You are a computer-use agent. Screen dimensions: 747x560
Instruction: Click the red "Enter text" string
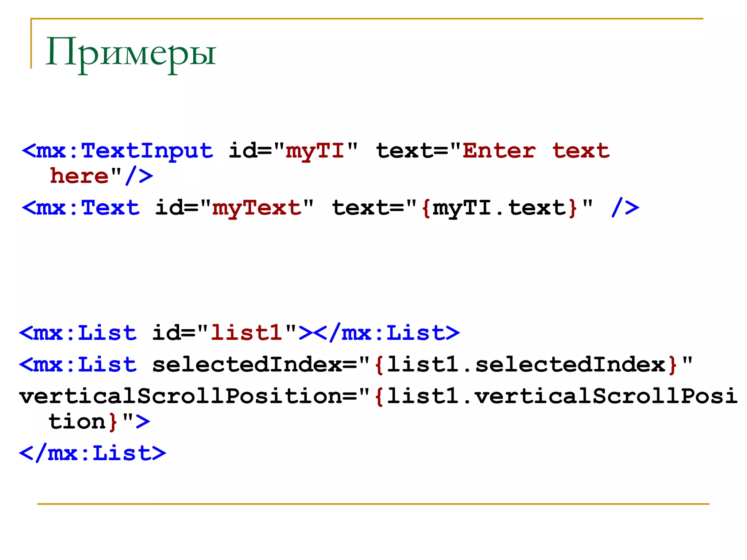536,150
